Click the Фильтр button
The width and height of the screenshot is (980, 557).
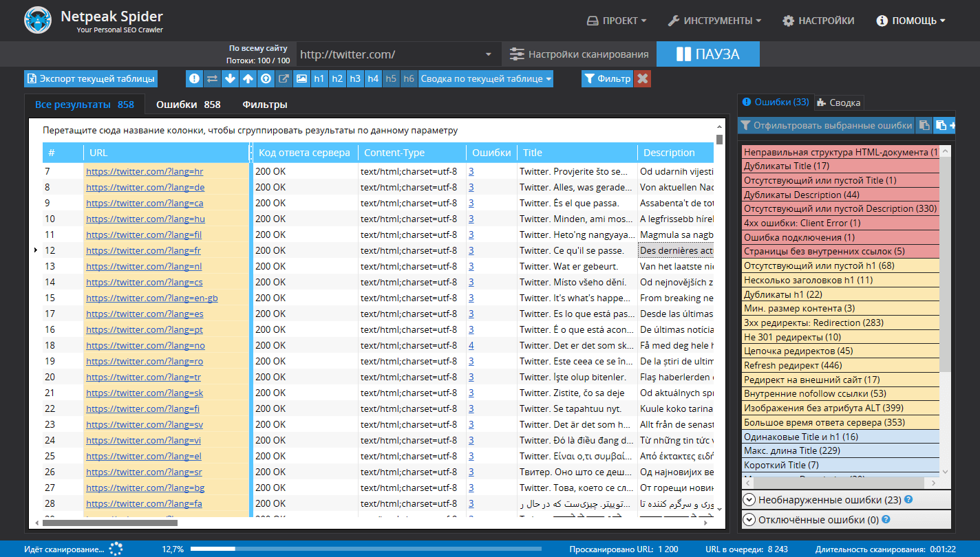click(x=607, y=79)
